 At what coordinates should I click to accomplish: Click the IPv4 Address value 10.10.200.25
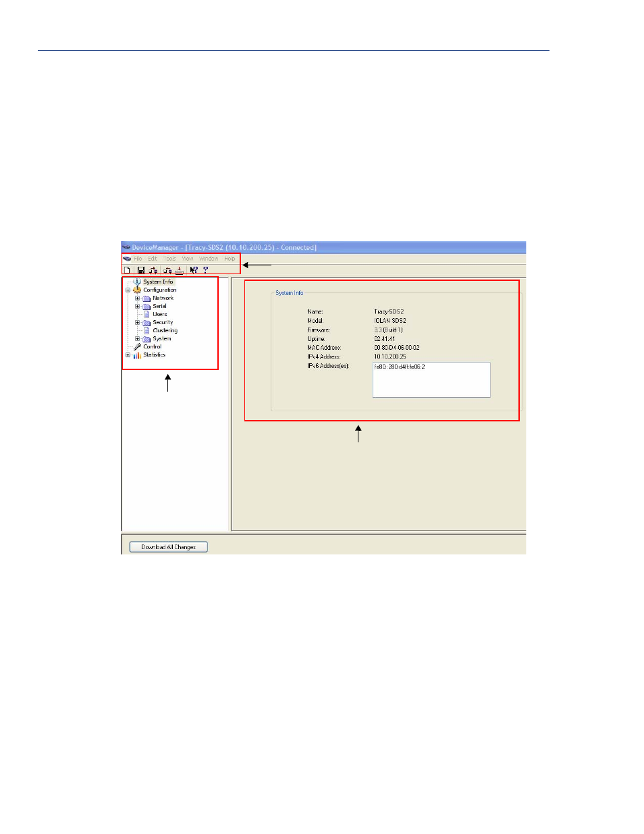click(x=390, y=357)
